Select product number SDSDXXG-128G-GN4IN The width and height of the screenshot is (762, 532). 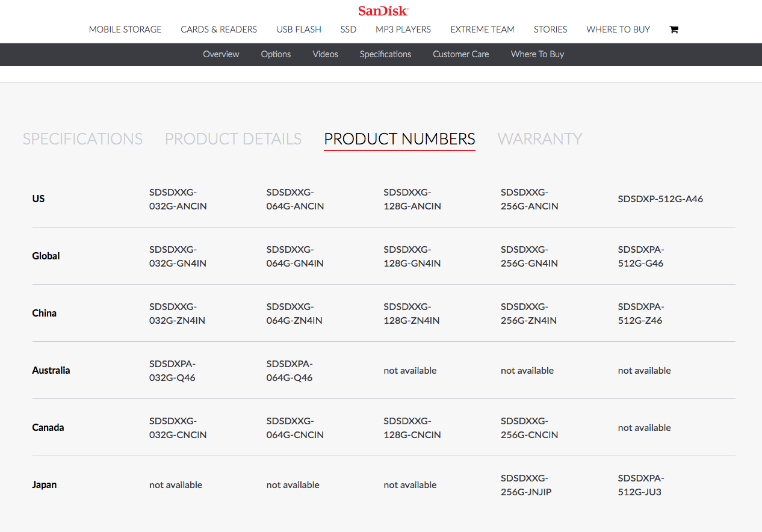tap(412, 256)
